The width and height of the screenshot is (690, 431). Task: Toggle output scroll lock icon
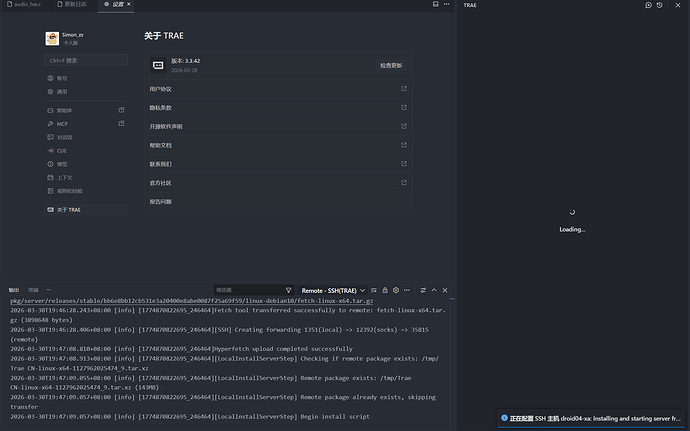[385, 290]
